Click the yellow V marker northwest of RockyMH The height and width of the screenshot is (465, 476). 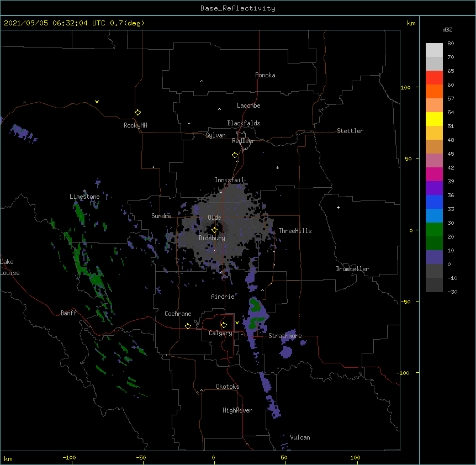click(97, 102)
